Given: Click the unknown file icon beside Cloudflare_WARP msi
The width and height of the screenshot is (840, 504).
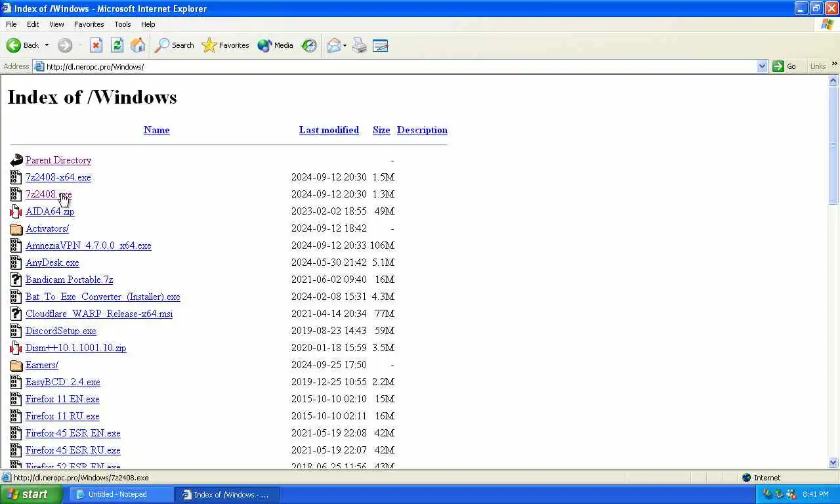Looking at the screenshot, I should pos(16,314).
